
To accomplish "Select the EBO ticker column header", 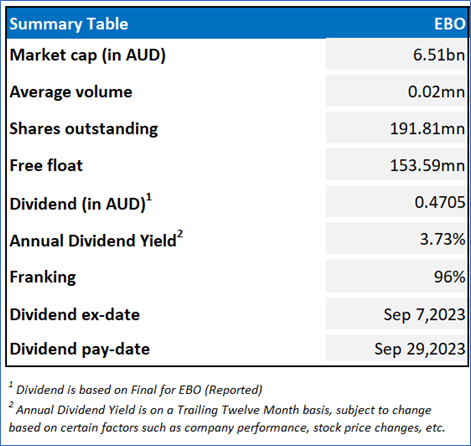I will 450,24.
